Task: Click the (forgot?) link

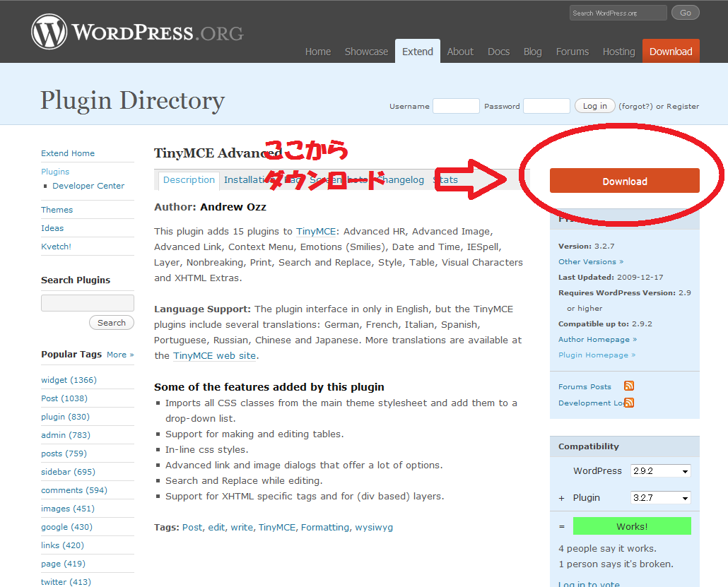Action: point(635,106)
